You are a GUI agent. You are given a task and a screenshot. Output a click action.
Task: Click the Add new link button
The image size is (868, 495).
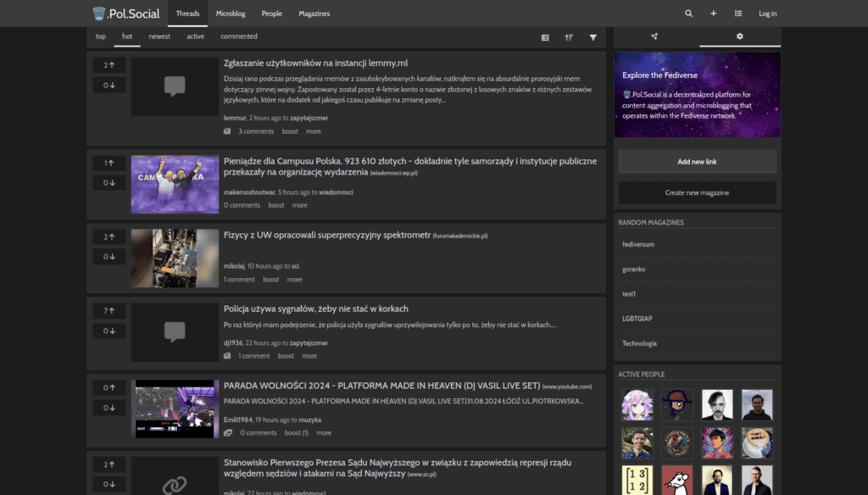(x=697, y=162)
